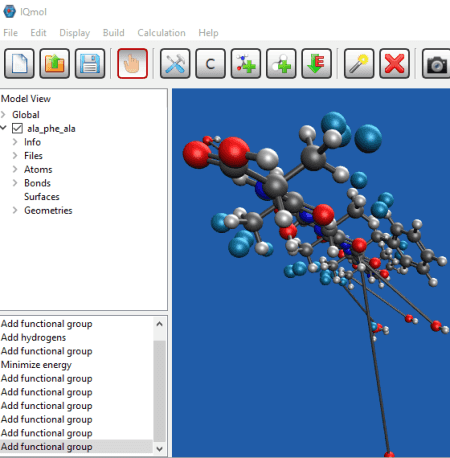Run minimize energy green arrow icon
Image resolution: width=450 pixels, height=458 pixels.
(x=317, y=63)
